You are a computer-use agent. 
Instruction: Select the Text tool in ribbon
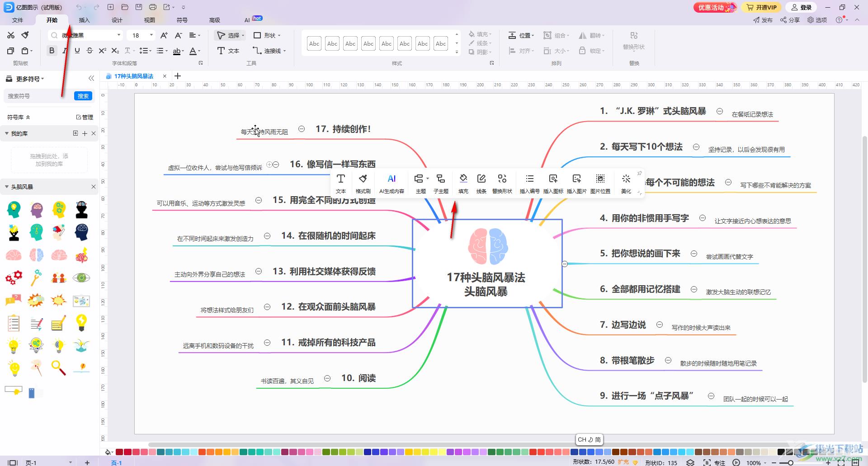coord(228,51)
